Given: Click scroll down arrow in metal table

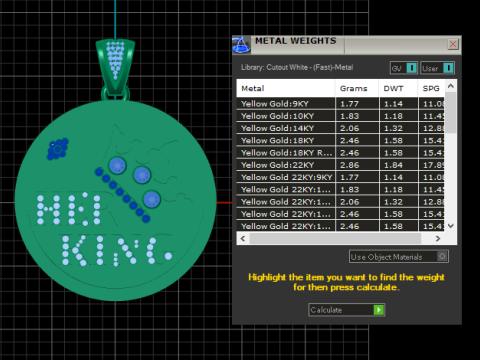Looking at the screenshot, I should pos(451,226).
